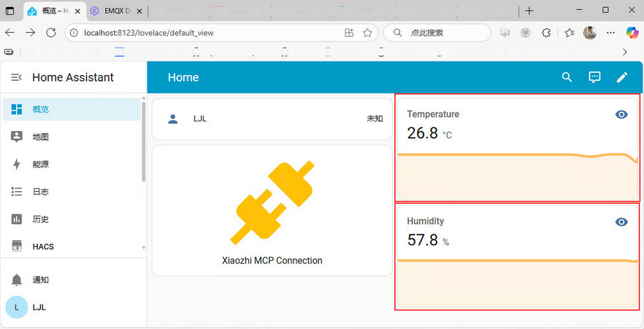Viewport: 644px width, 329px height.
Task: Collapse the Home Assistant sidebar menu icon
Action: pyautogui.click(x=16, y=77)
